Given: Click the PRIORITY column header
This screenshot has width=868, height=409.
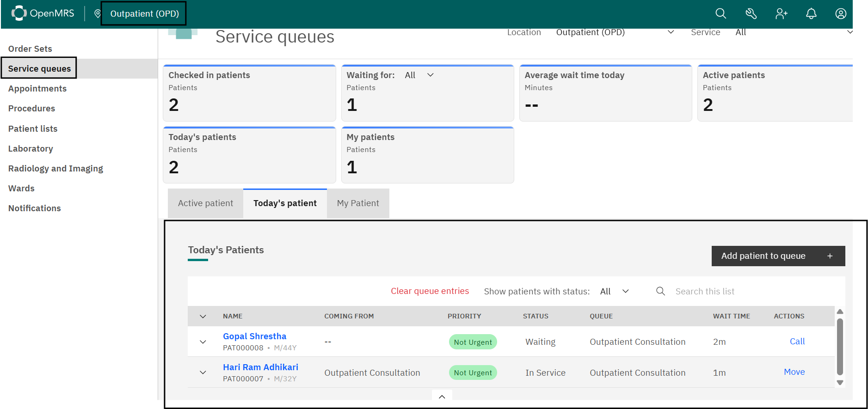Looking at the screenshot, I should click(464, 316).
